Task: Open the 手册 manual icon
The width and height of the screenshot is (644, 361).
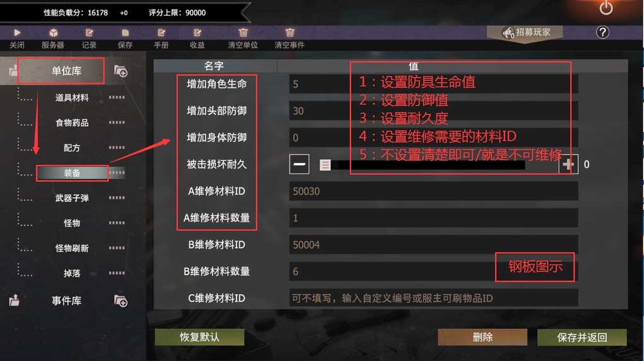Action: [x=162, y=32]
